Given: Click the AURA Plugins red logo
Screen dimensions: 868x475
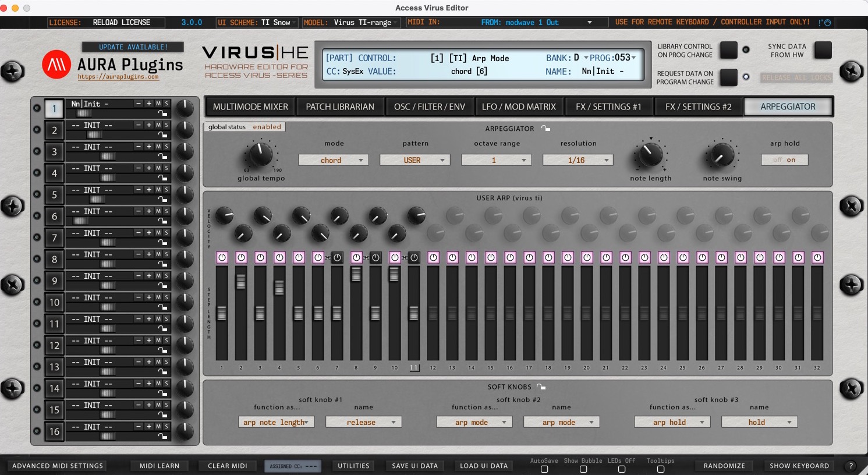Looking at the screenshot, I should [x=56, y=64].
